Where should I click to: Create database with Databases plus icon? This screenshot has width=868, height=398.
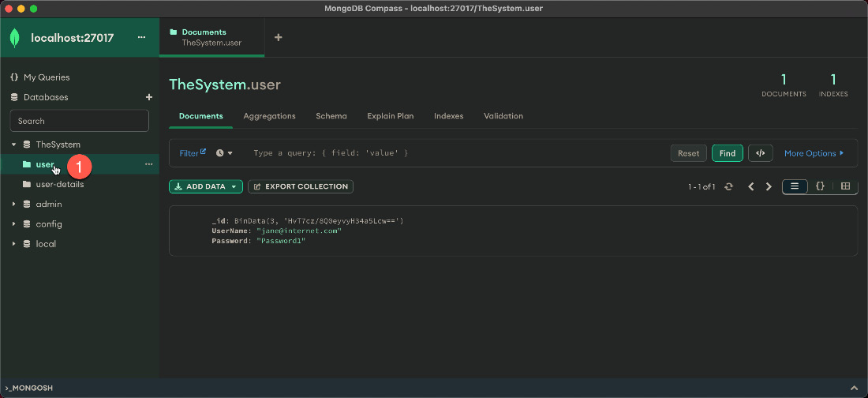(x=148, y=98)
